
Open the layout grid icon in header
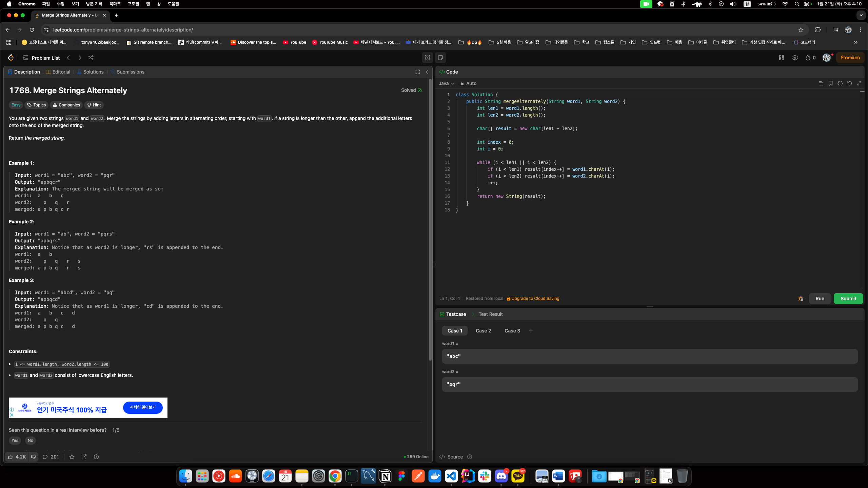(782, 58)
